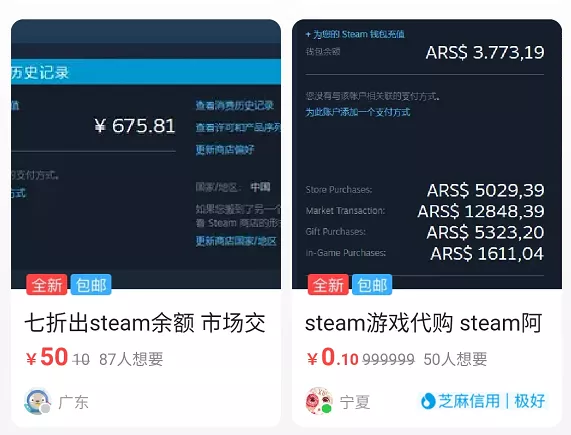Viewport: 571px width, 435px height.
Task: Click the red 全新 tag on left listing
Action: (47, 284)
